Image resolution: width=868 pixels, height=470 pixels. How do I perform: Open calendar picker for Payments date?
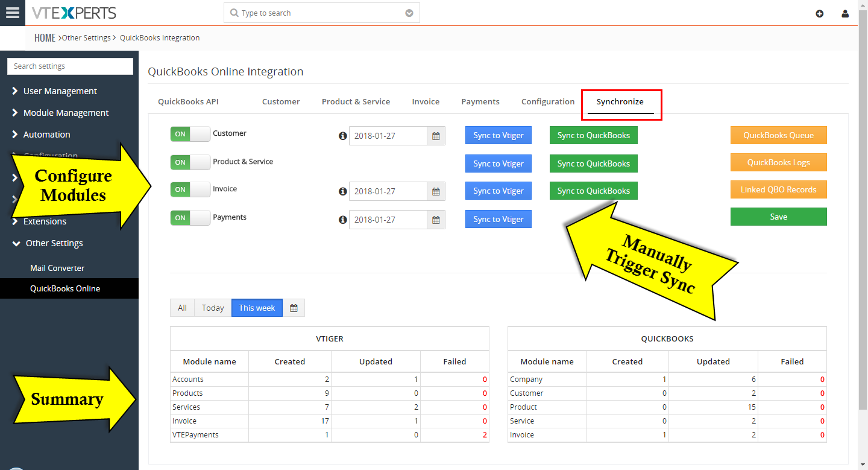[436, 220]
